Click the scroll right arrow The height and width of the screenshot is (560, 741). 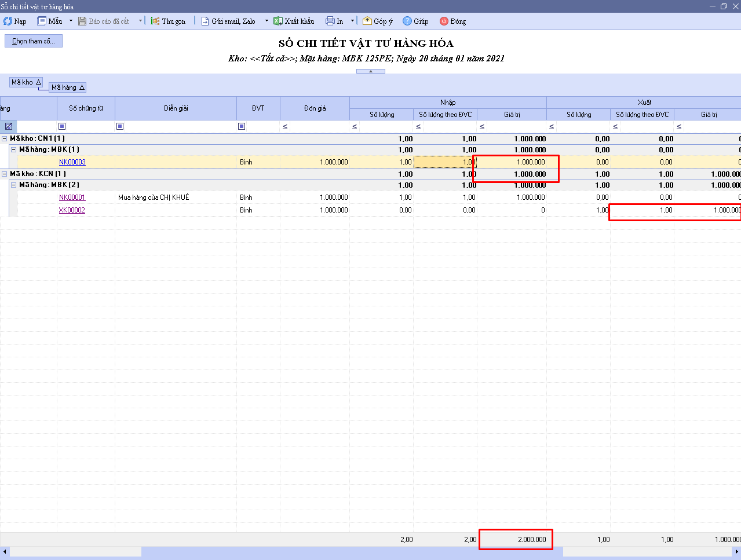click(x=736, y=552)
